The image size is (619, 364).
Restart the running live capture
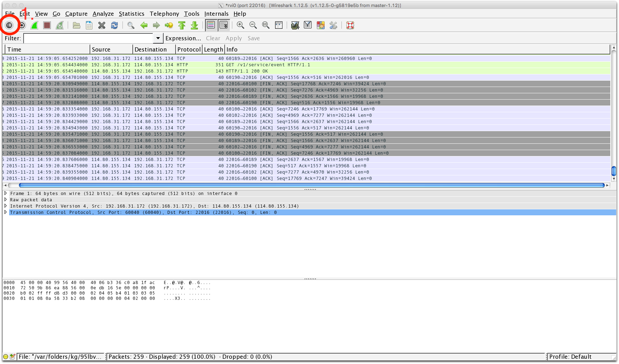tap(60, 25)
